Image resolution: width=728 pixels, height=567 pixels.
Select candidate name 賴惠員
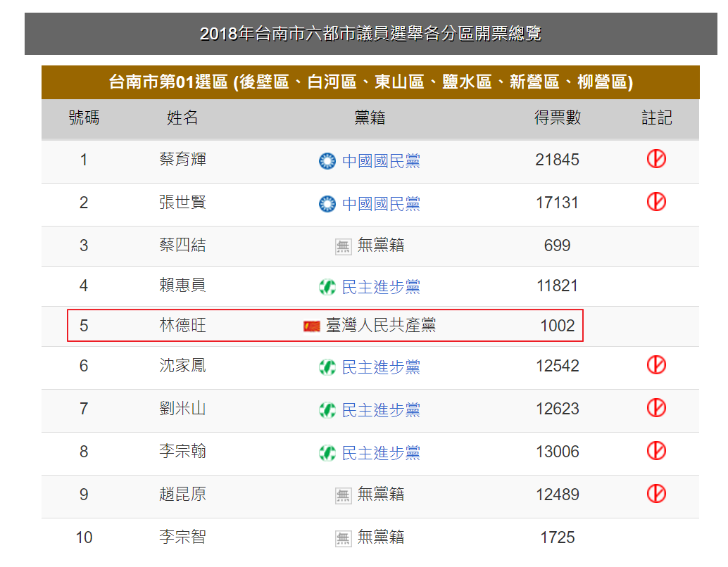[x=182, y=285]
